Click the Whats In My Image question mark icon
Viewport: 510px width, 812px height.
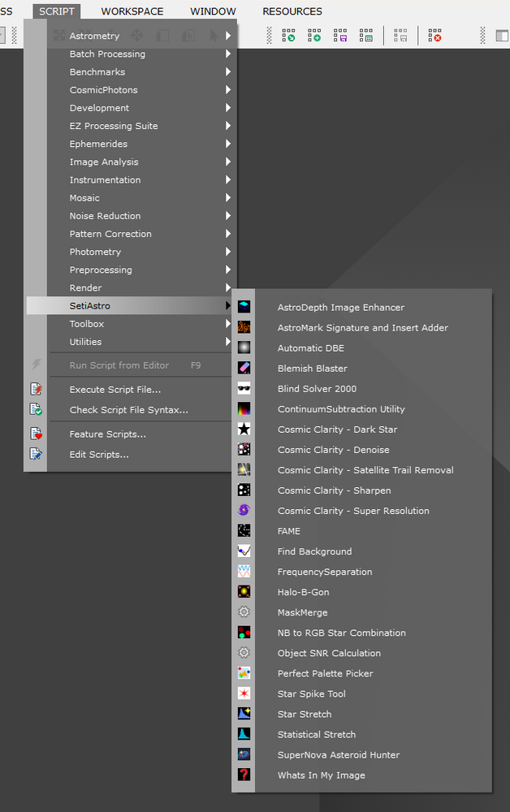click(244, 775)
